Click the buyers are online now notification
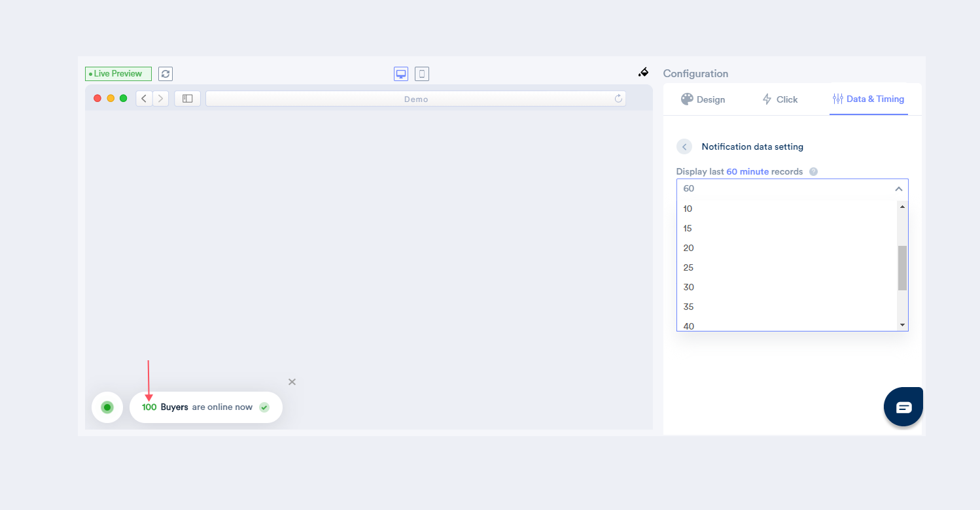Image resolution: width=980 pixels, height=510 pixels. [x=206, y=407]
